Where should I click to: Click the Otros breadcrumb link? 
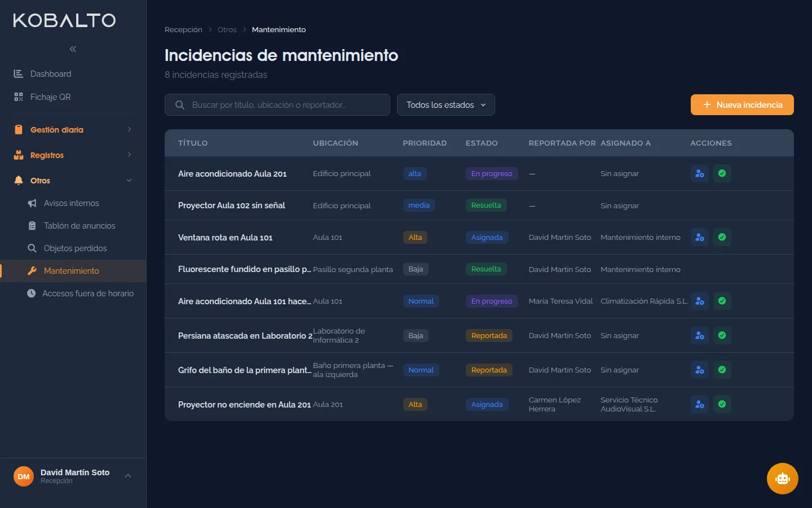coord(227,30)
